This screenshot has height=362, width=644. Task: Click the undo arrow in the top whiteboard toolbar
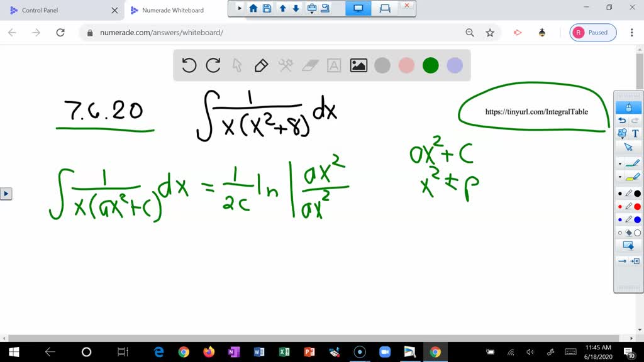(189, 65)
